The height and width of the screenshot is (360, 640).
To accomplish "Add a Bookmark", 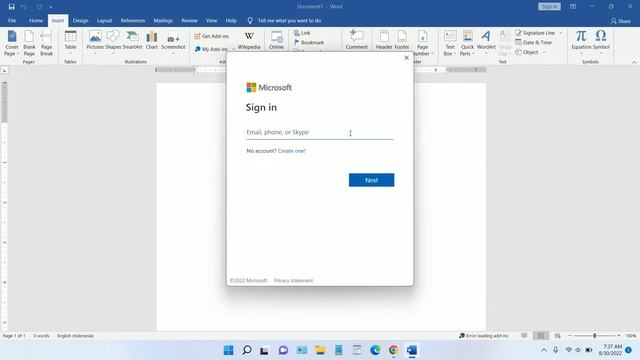I will (x=309, y=42).
